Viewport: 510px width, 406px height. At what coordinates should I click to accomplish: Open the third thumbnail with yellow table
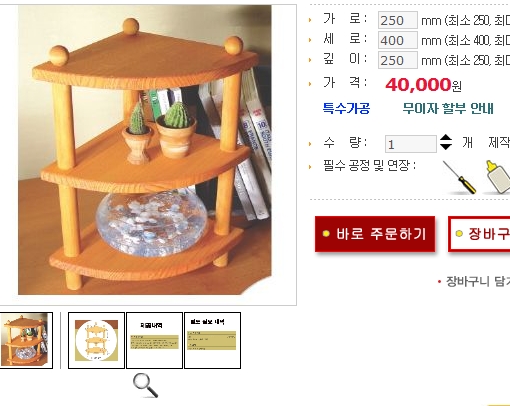pos(154,340)
